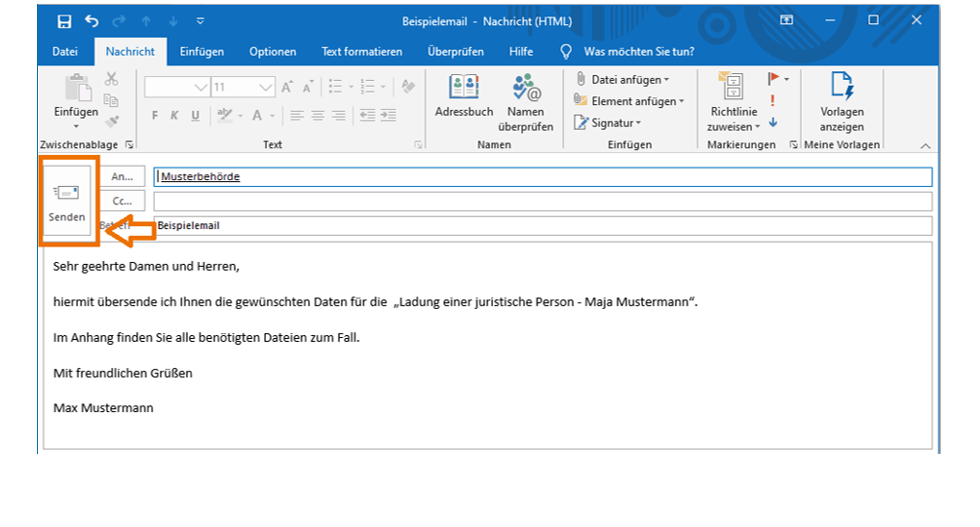Expand the Datei anfügen dropdown

(666, 80)
